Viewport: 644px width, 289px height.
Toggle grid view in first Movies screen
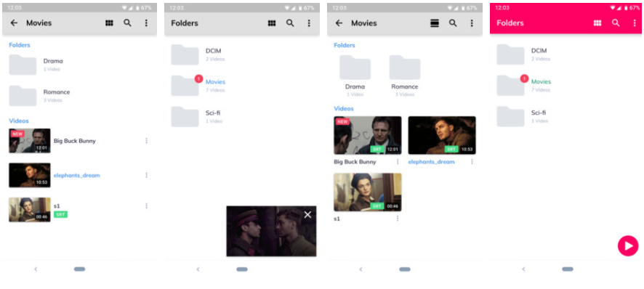[109, 23]
